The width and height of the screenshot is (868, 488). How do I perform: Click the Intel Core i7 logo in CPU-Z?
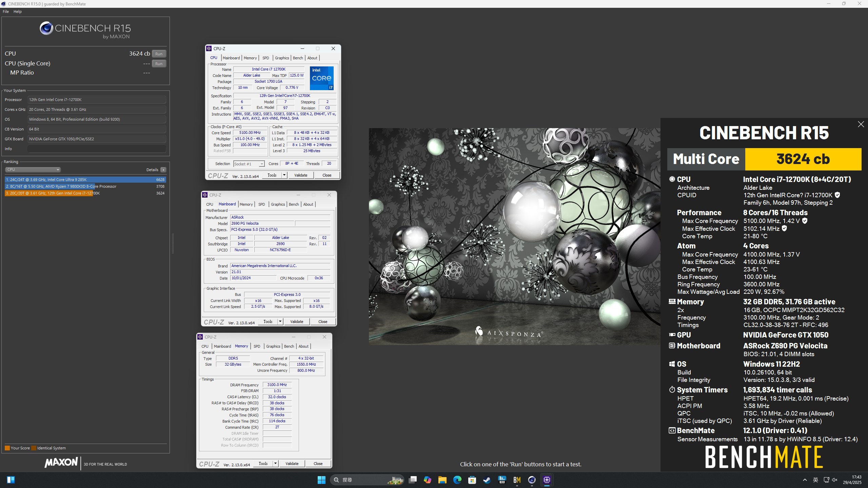point(321,78)
